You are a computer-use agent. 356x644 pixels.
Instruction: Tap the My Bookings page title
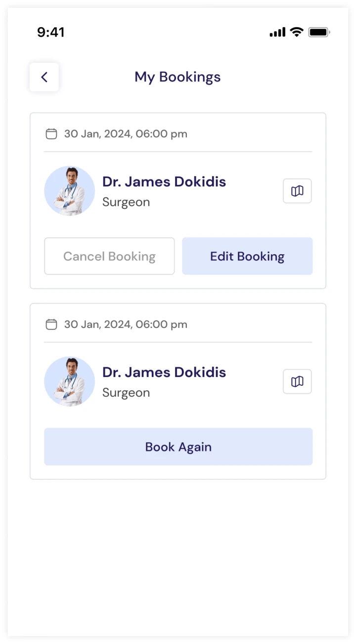pos(178,77)
